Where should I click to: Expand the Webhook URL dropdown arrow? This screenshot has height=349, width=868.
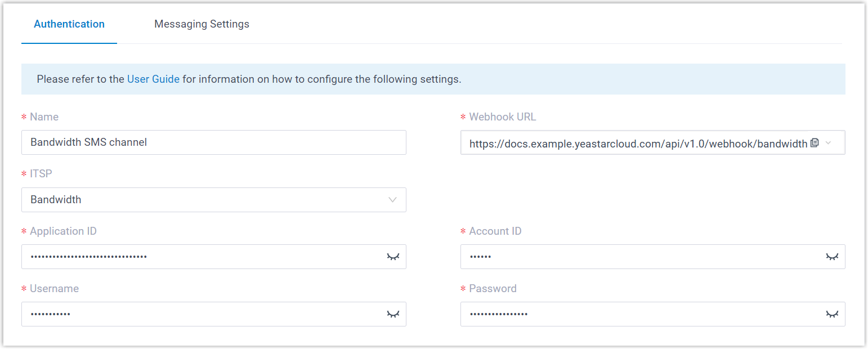(828, 143)
